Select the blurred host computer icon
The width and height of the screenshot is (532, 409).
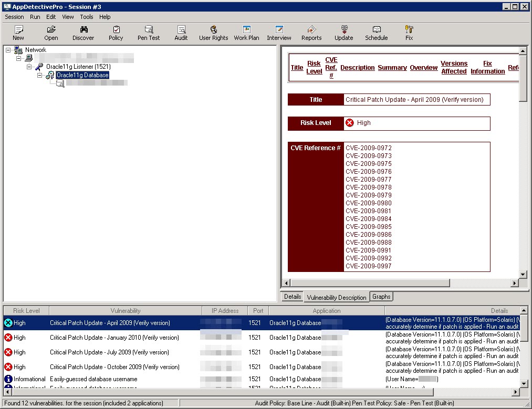29,58
